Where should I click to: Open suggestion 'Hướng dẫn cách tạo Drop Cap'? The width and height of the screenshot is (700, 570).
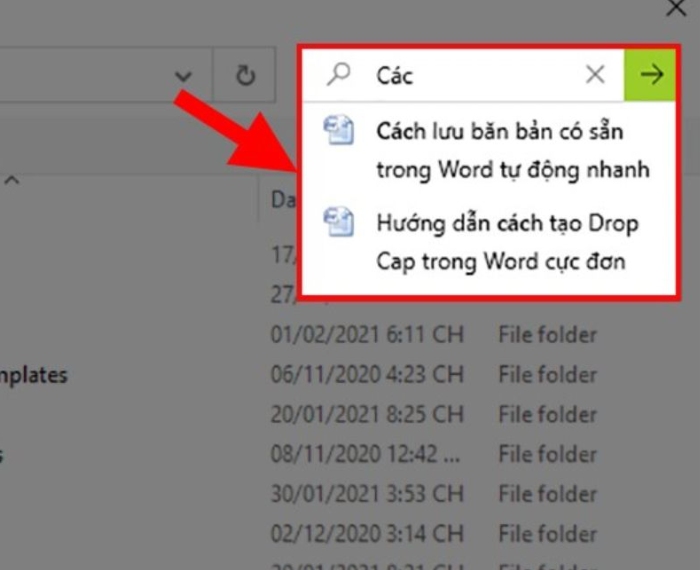tap(489, 242)
